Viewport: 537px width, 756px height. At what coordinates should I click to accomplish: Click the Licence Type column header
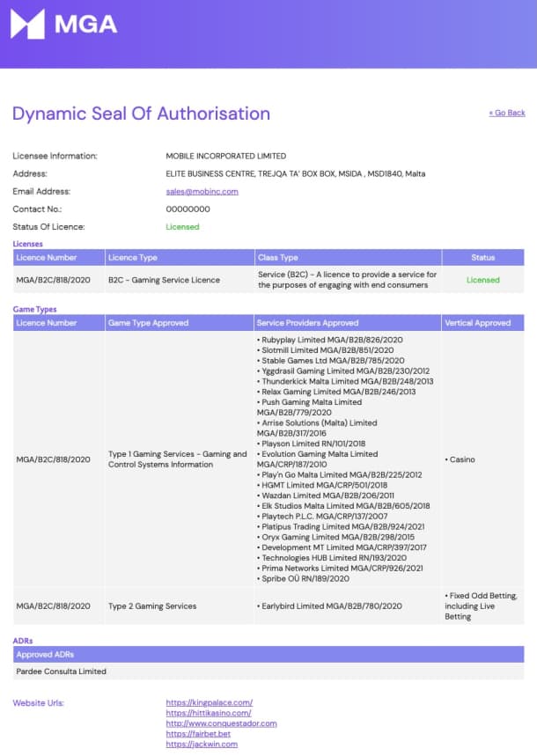[180, 258]
